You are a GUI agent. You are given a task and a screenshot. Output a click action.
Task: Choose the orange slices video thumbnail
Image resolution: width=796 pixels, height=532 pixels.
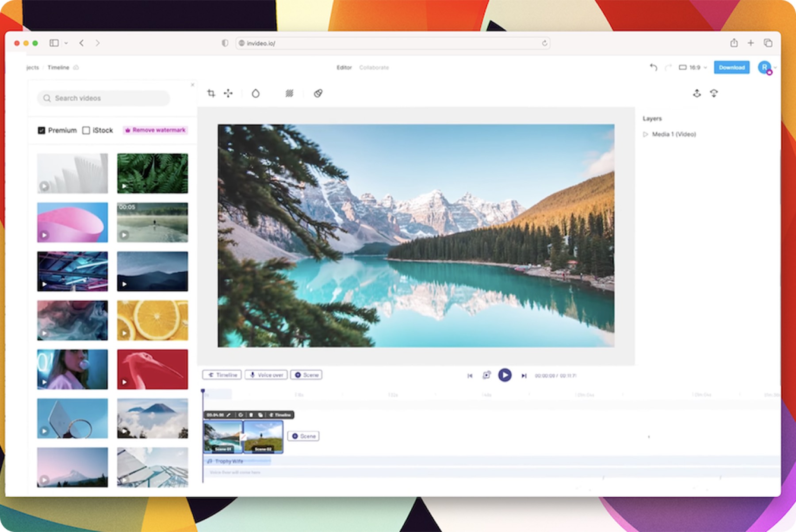click(153, 320)
